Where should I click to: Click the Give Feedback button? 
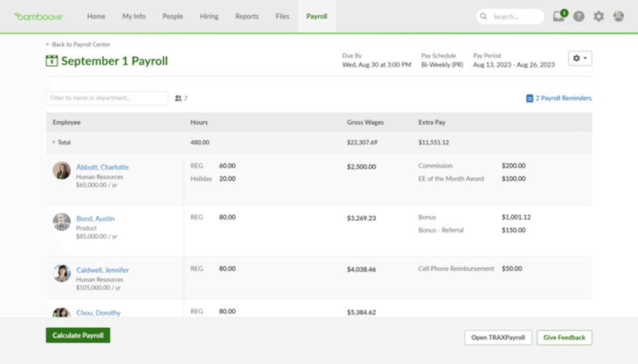564,337
